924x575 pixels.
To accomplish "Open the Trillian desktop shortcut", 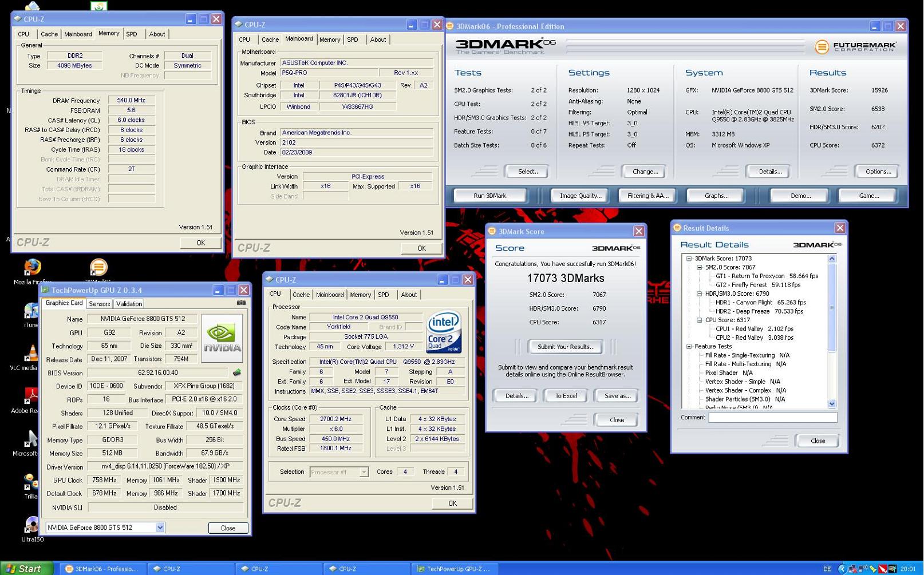I will (31, 482).
